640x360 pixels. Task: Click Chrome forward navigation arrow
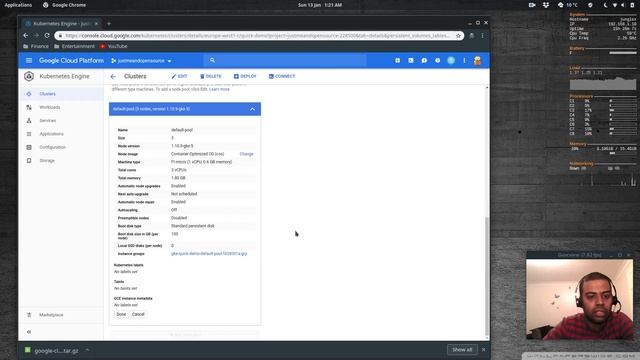tap(36, 36)
